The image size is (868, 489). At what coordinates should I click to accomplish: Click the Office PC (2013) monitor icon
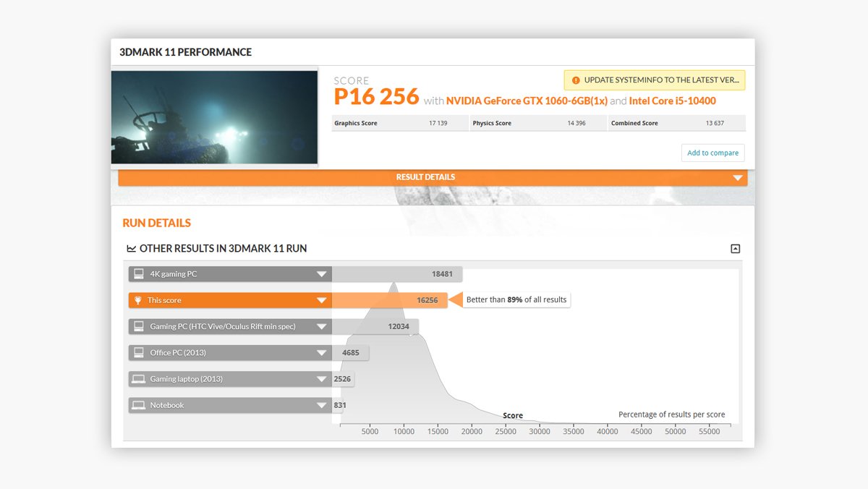tap(139, 352)
